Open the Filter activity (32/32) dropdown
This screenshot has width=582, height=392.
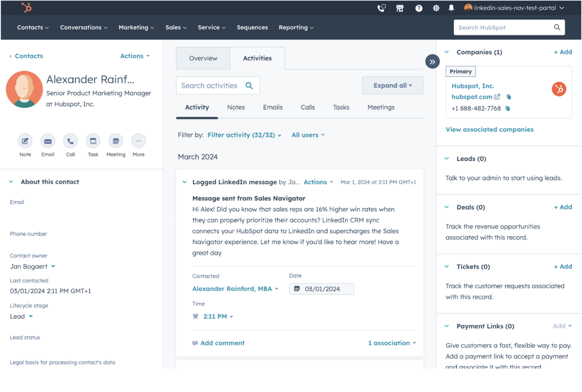tap(244, 135)
